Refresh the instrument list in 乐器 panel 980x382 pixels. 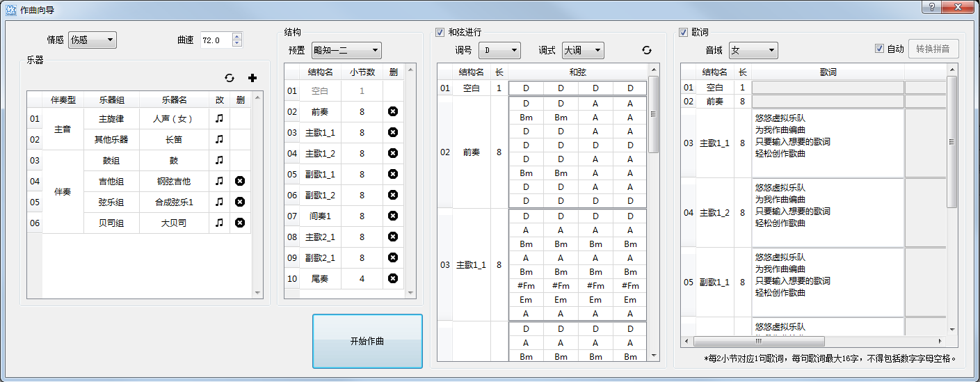[230, 78]
